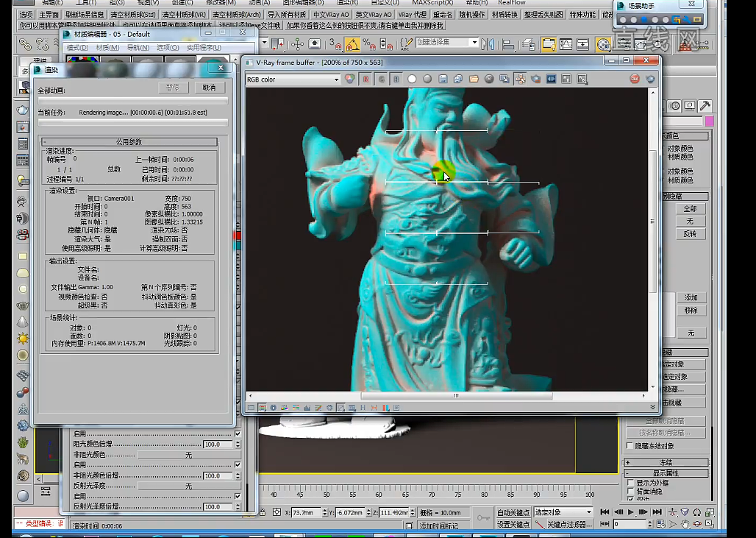Screen dimensions: 756x538
Task: Clear the frame buffer image
Action: (x=489, y=79)
